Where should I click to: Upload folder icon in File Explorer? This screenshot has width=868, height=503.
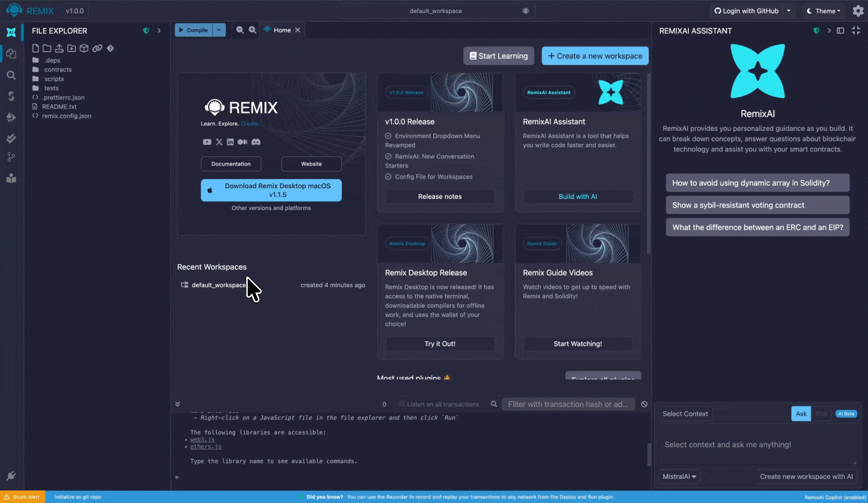pyautogui.click(x=71, y=48)
